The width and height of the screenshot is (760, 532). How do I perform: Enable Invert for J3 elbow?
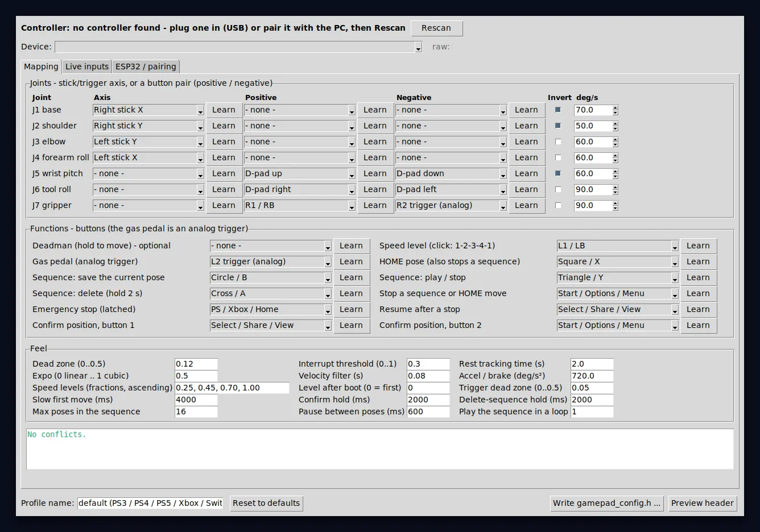[x=558, y=142]
